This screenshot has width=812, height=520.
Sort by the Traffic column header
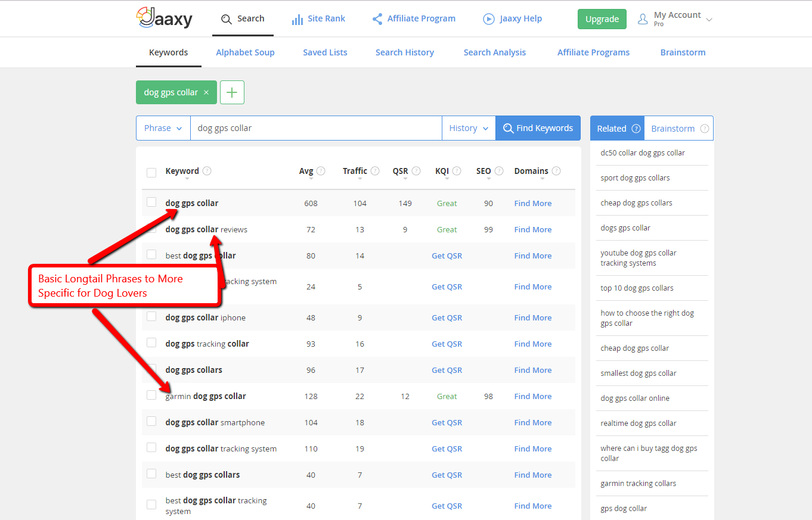(355, 172)
